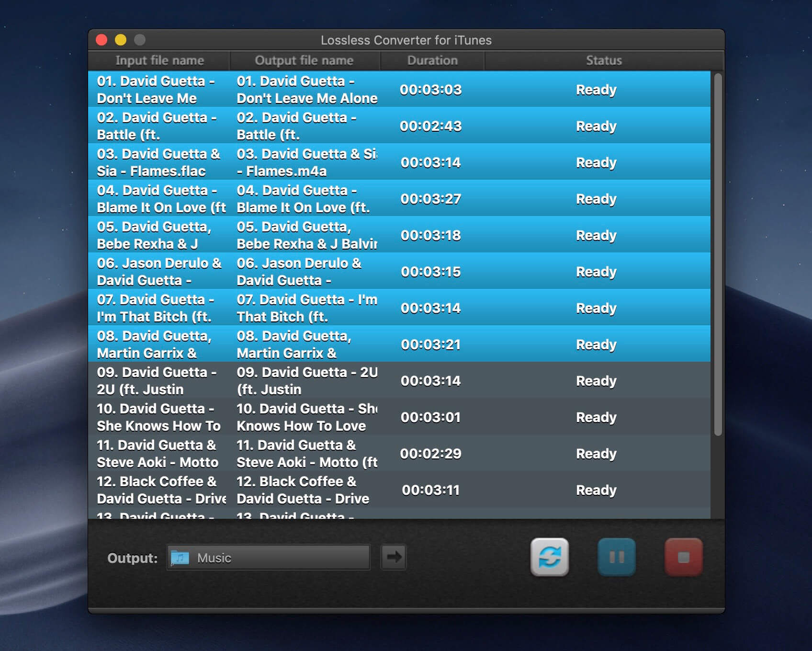Click Ready status of track 01
812x651 pixels.
click(596, 90)
